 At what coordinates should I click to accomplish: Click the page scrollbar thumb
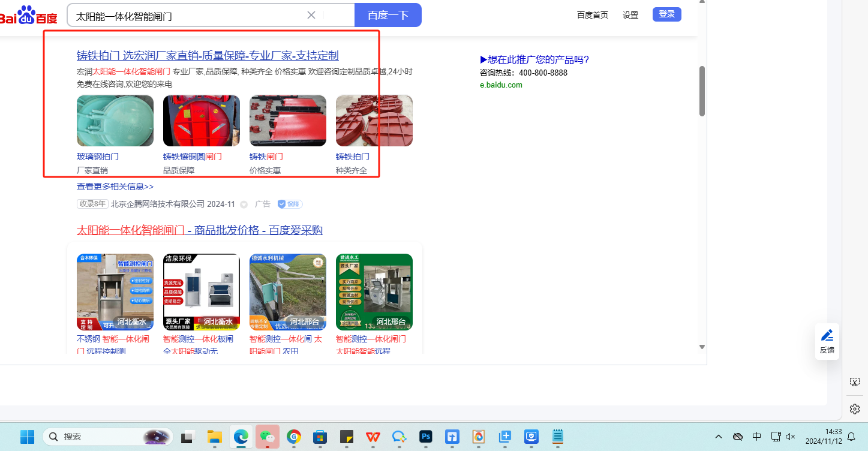pos(702,91)
